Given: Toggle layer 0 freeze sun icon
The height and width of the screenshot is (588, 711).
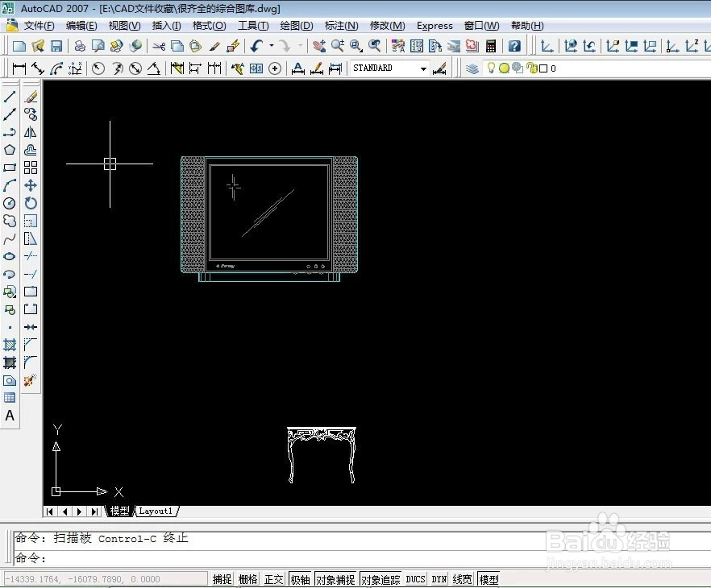Looking at the screenshot, I should coord(504,68).
